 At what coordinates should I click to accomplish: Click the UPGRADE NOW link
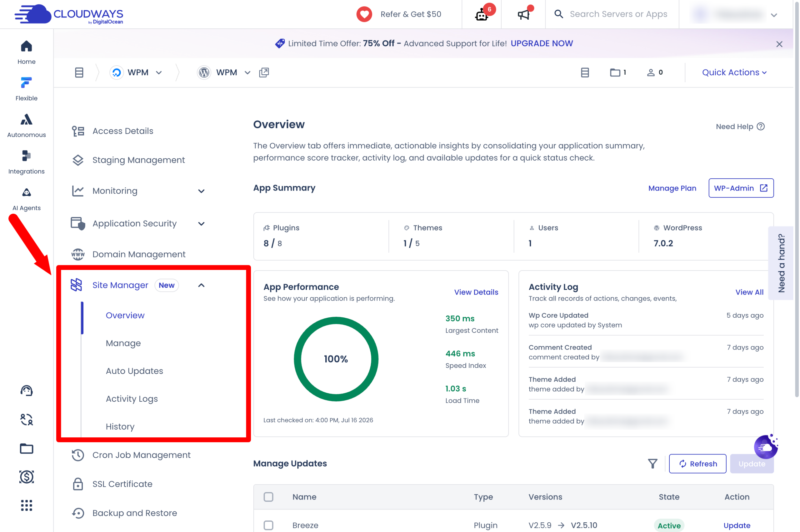pyautogui.click(x=542, y=43)
